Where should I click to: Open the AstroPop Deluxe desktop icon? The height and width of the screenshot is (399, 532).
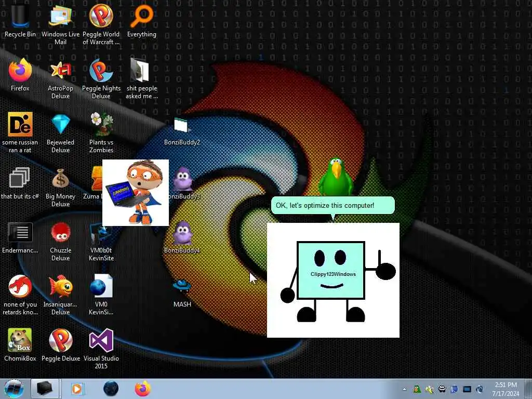60,79
